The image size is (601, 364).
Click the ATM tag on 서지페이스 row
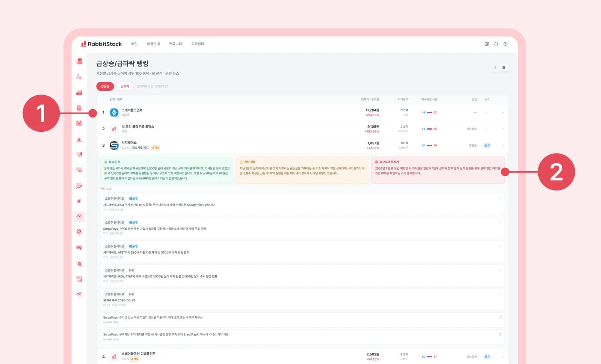[x=156, y=148]
